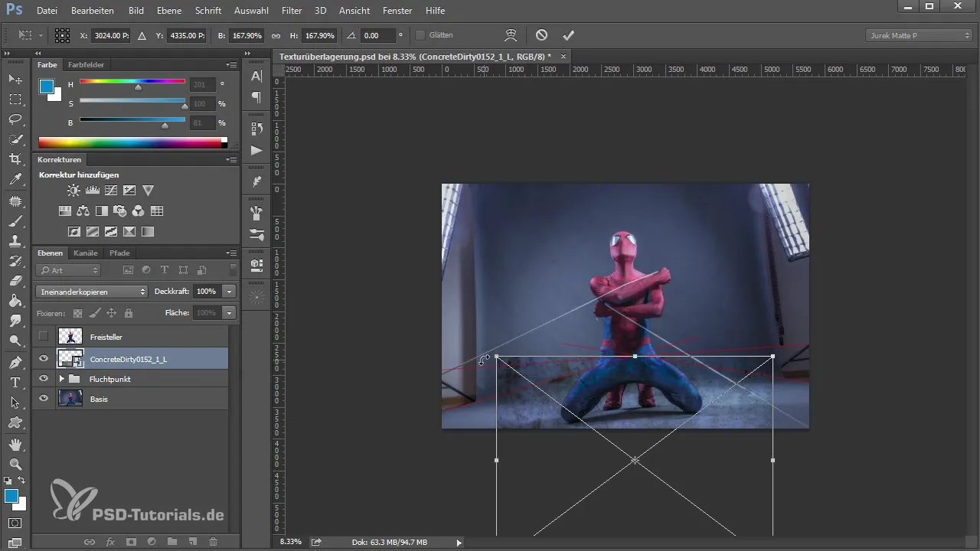
Task: Open the Fläche fill dropdown arrow
Action: [229, 312]
